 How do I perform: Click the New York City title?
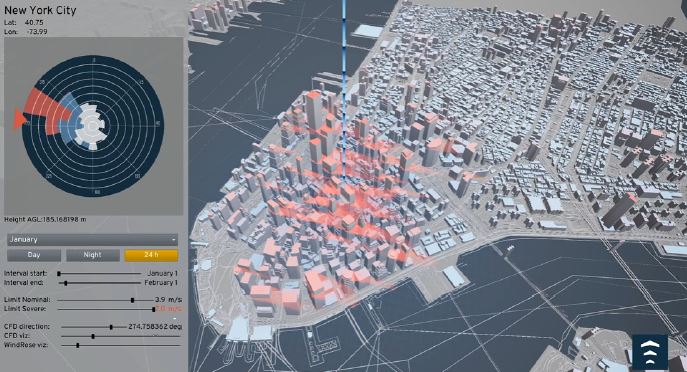click(40, 11)
